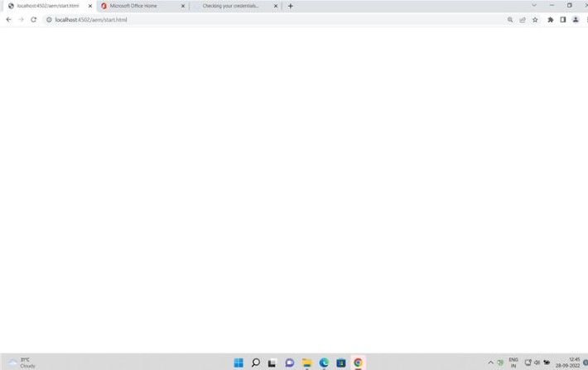Bookmark this page with the star icon

535,19
